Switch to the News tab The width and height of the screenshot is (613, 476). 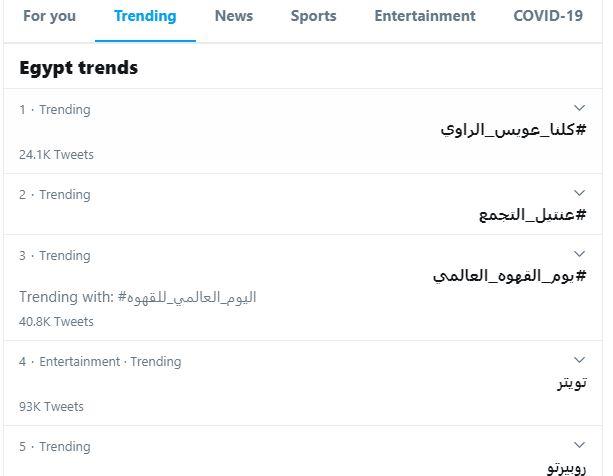234,16
